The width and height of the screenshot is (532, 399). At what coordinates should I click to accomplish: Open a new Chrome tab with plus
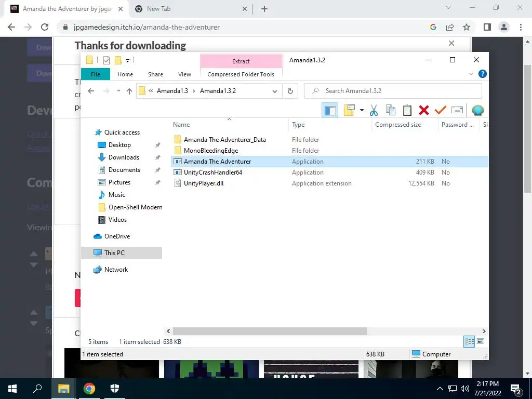[x=264, y=9]
